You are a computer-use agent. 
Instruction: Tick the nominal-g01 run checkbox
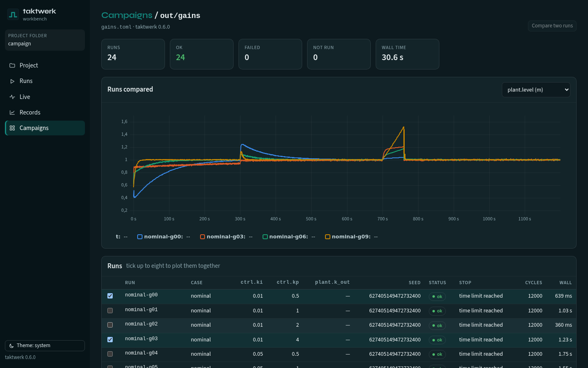[110, 310]
